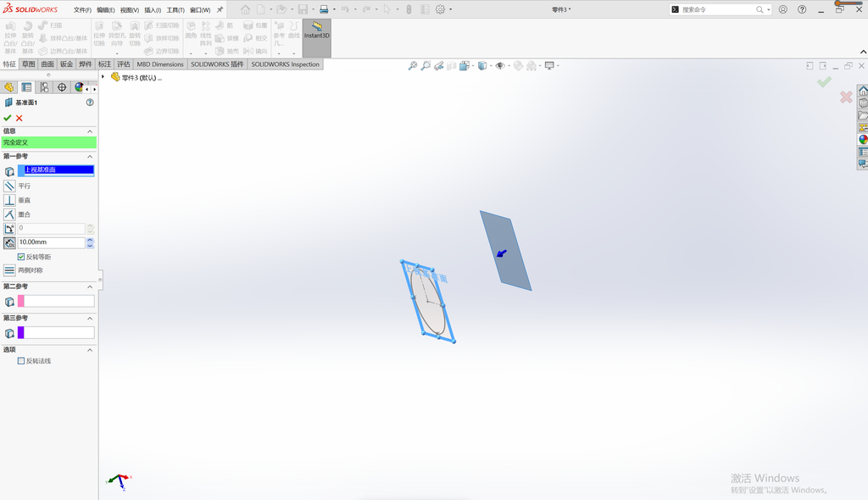Screen dimensions: 868x500
Task: Switch to the 草图 sketch tab
Action: tap(28, 64)
